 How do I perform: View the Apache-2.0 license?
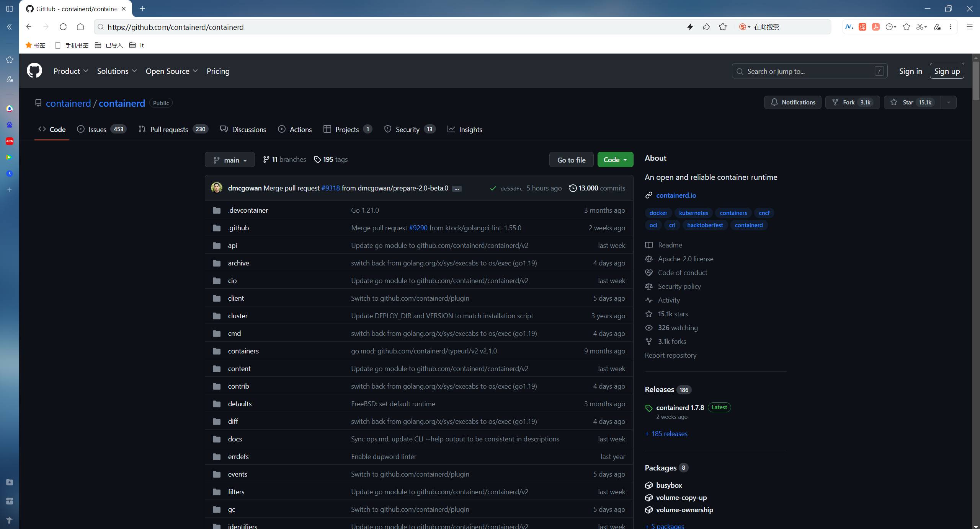click(686, 259)
